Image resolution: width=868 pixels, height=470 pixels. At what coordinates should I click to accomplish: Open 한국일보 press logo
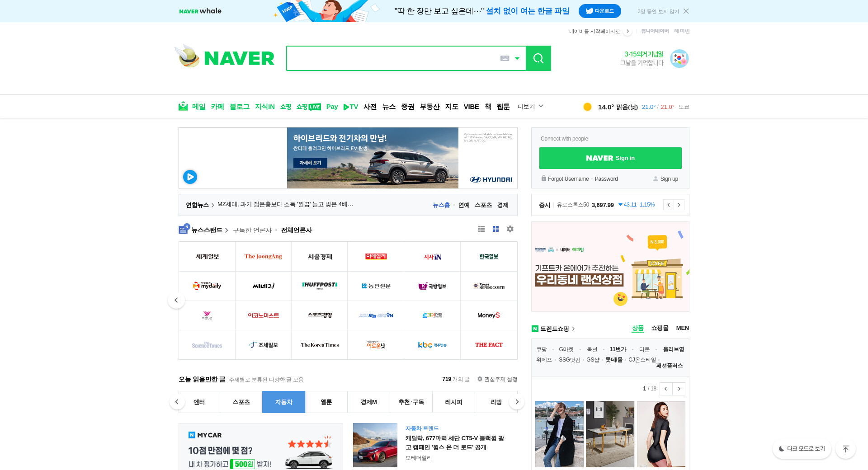point(489,257)
